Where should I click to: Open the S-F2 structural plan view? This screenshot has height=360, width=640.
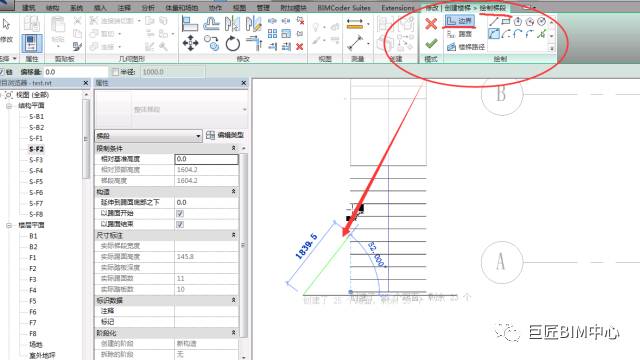click(36, 149)
